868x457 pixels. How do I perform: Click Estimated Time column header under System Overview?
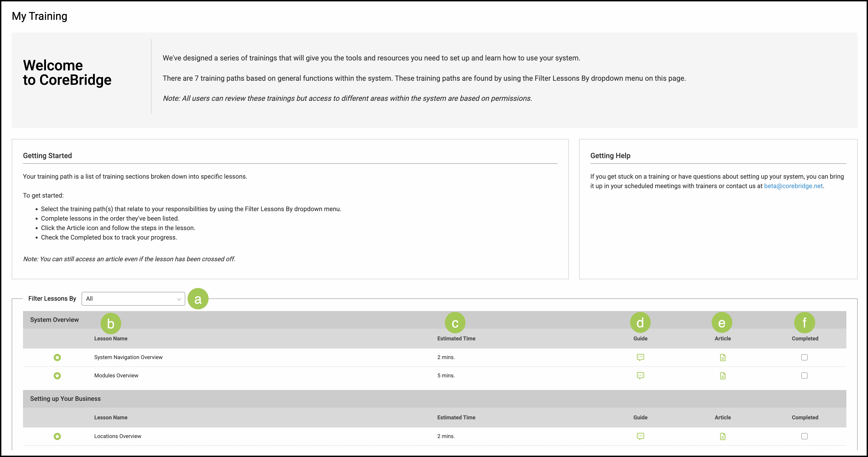[x=456, y=338]
